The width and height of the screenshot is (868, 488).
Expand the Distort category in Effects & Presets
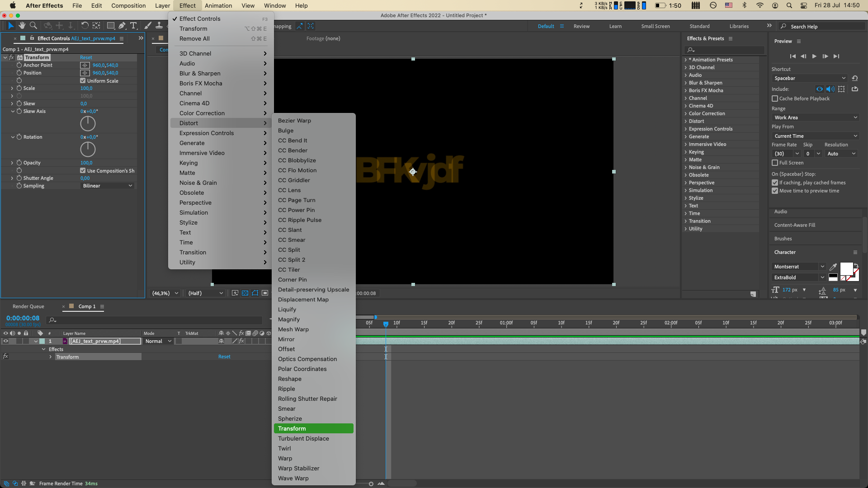click(x=686, y=121)
